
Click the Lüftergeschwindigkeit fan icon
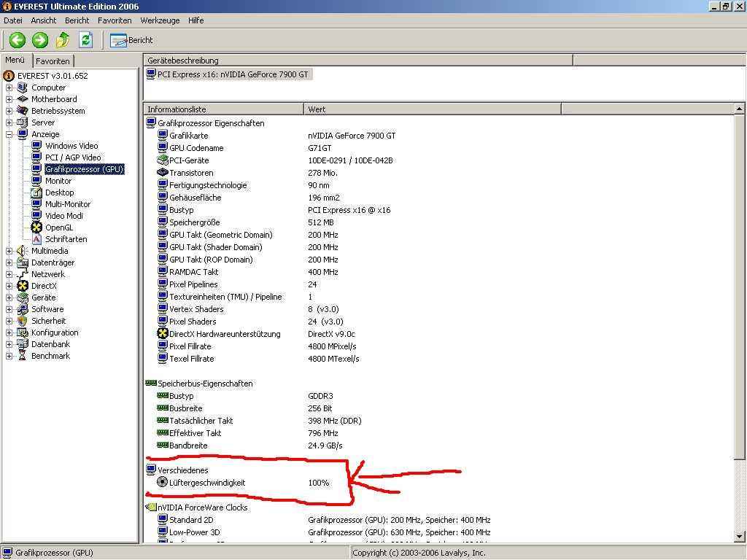[163, 482]
